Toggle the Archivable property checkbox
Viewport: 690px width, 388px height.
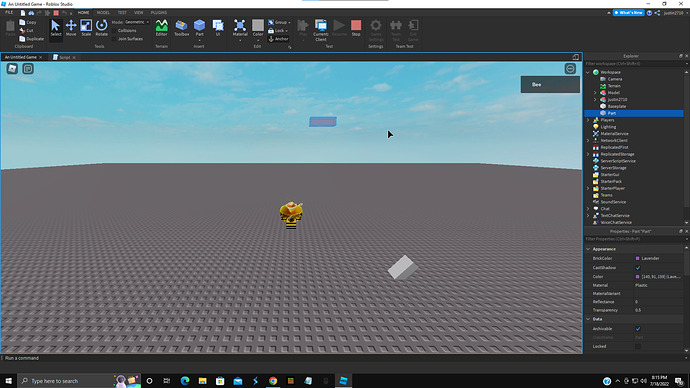638,329
